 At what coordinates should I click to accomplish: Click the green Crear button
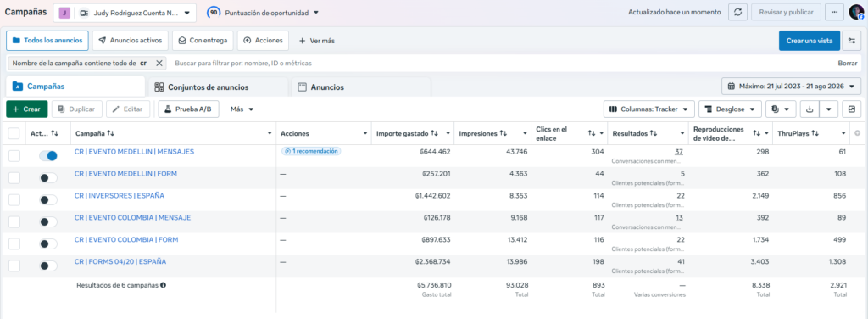26,109
